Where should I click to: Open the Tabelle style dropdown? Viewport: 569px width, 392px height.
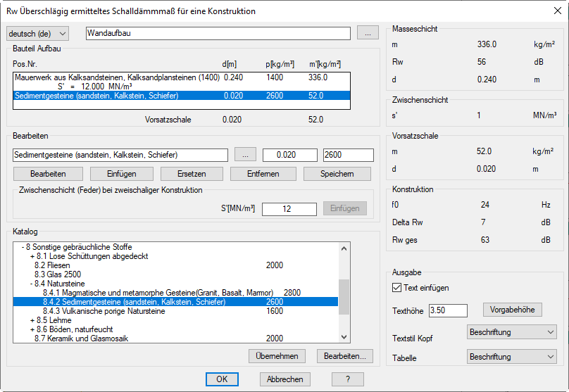pyautogui.click(x=511, y=357)
